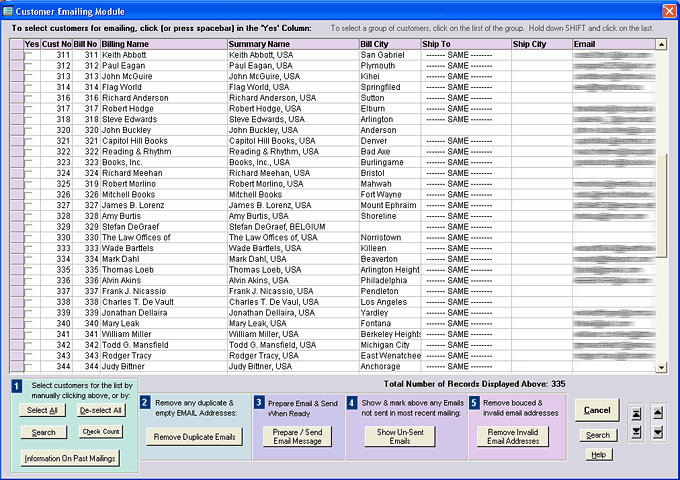
Task: Tick the Yes checkbox for Flag World
Action: (x=30, y=86)
